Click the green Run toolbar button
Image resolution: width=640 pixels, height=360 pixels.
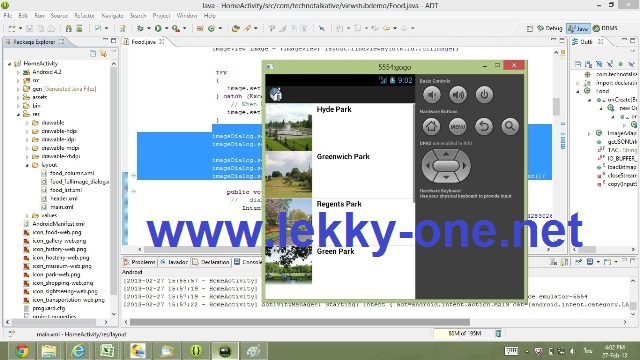click(158, 28)
